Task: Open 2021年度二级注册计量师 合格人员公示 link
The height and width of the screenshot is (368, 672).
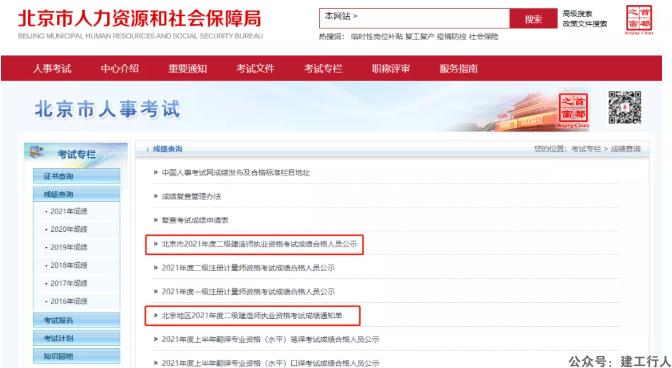Action: 248,268
